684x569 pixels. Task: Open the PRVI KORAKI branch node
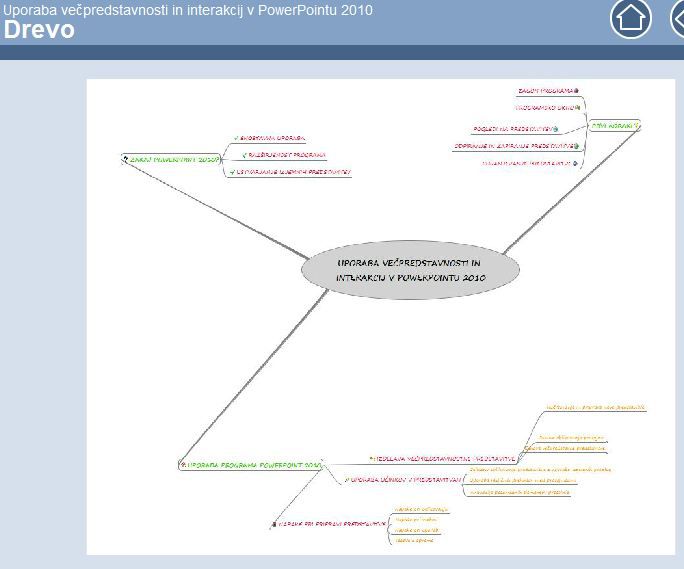(x=614, y=126)
